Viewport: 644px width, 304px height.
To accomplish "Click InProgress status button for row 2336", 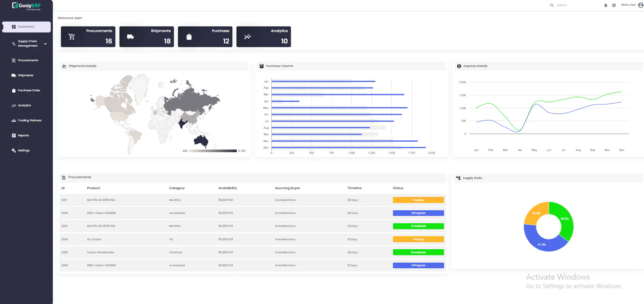I will point(418,265).
